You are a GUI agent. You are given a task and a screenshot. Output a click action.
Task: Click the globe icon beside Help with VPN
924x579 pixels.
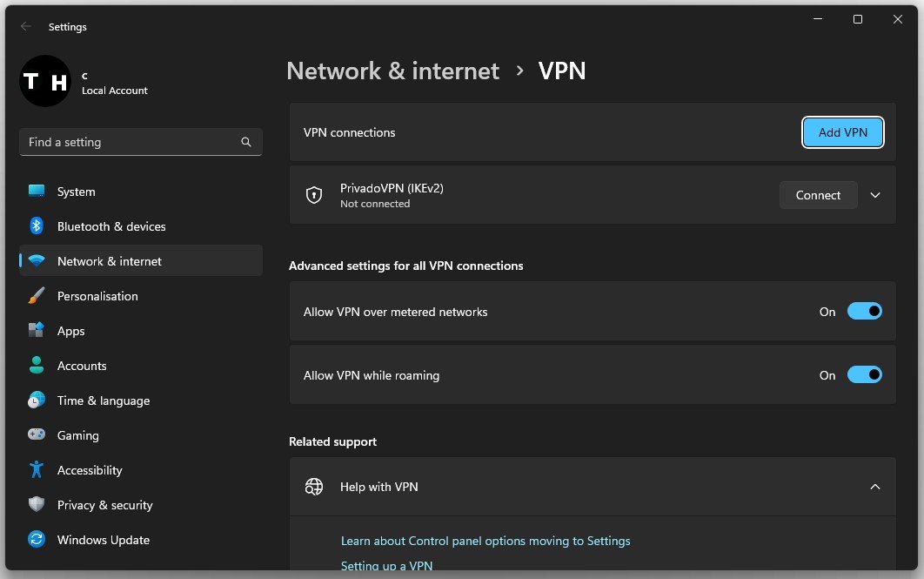(x=314, y=487)
